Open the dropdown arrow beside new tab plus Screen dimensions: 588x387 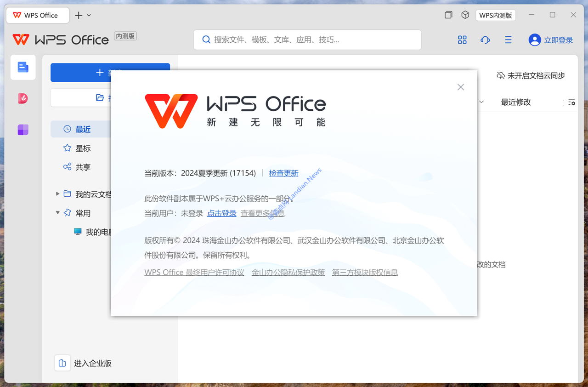tap(89, 15)
